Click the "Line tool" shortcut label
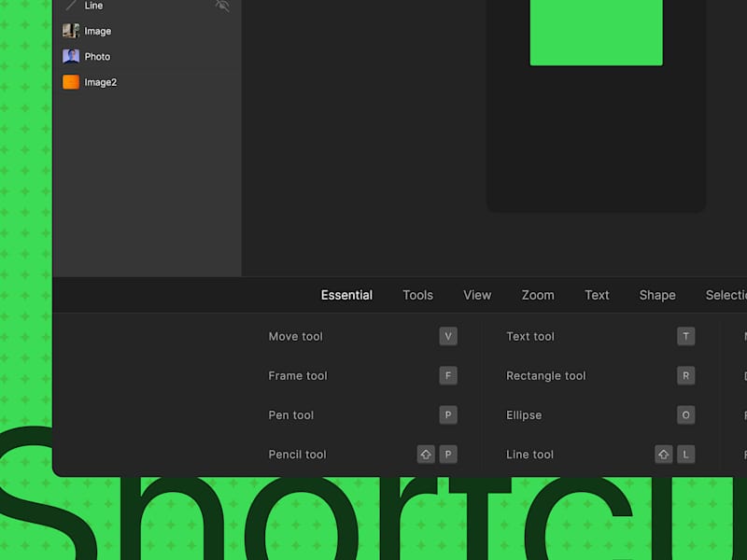Viewport: 747px width, 560px height. click(529, 455)
